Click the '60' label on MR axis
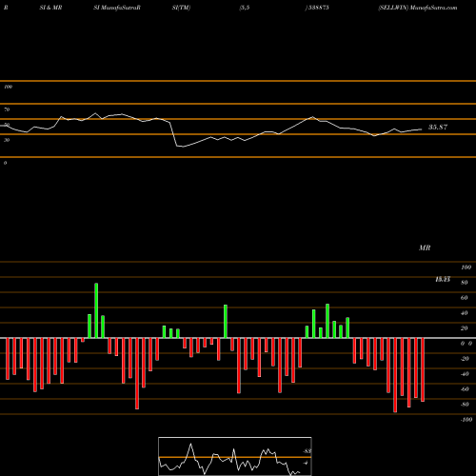The image size is (476, 476). tap(465, 298)
